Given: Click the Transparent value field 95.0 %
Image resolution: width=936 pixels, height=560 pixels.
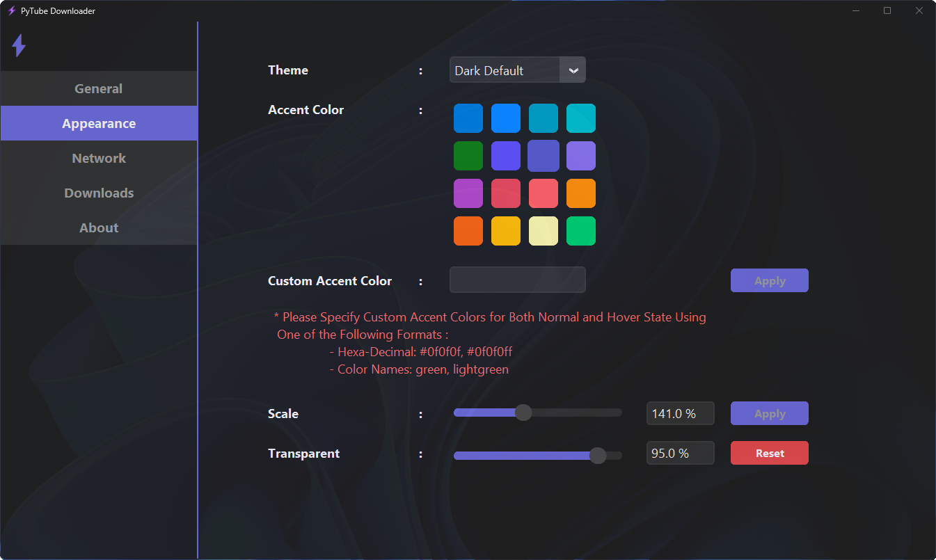Looking at the screenshot, I should [x=681, y=453].
